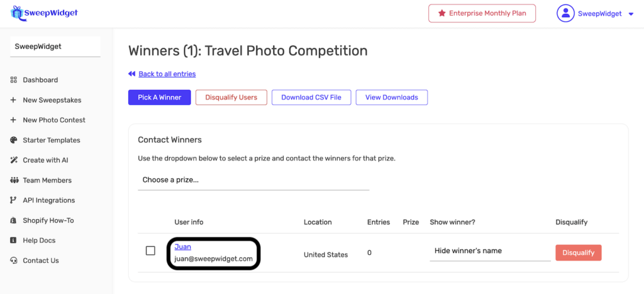Click the Team Members people icon
Screen dimensions: 644x294
point(13,181)
